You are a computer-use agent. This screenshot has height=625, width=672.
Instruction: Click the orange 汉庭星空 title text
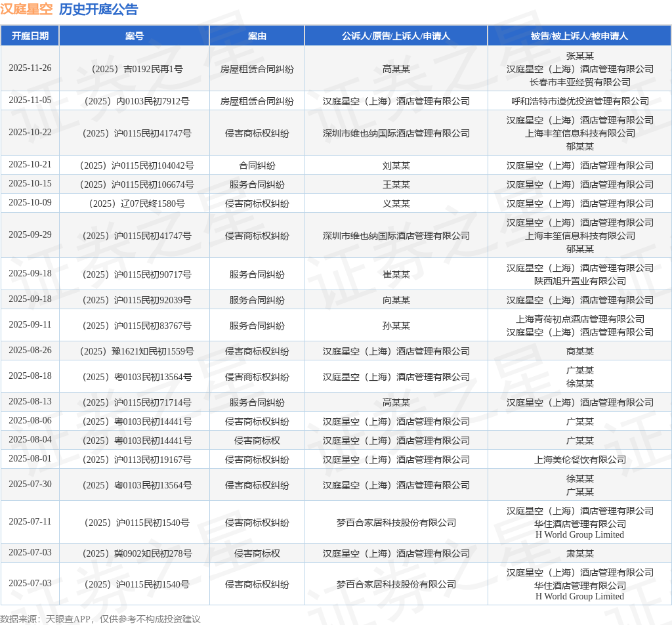click(26, 9)
